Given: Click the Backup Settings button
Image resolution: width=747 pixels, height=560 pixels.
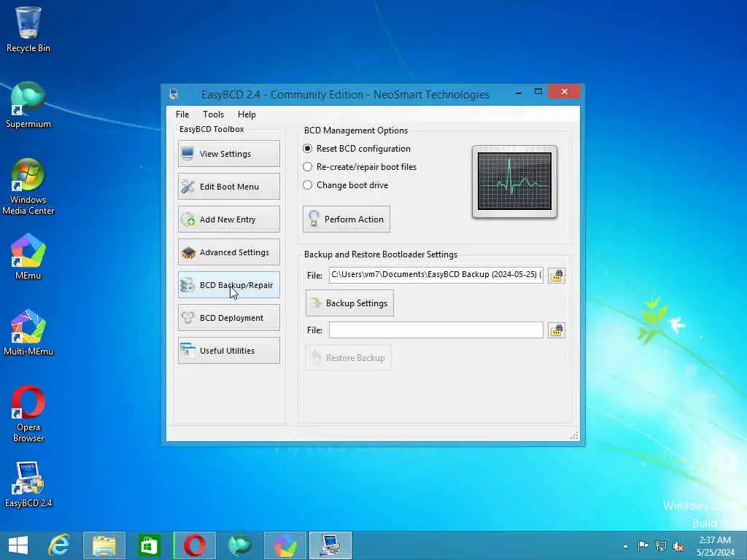Looking at the screenshot, I should 349,303.
